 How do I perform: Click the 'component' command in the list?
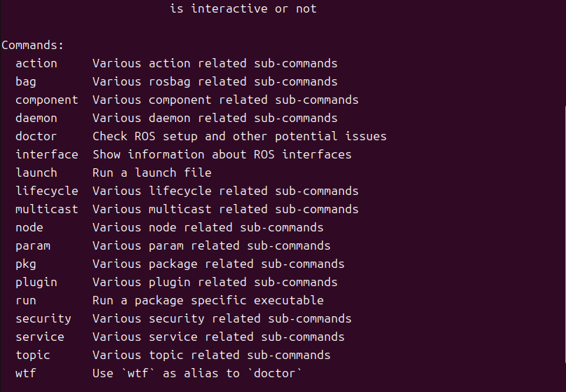coord(46,100)
